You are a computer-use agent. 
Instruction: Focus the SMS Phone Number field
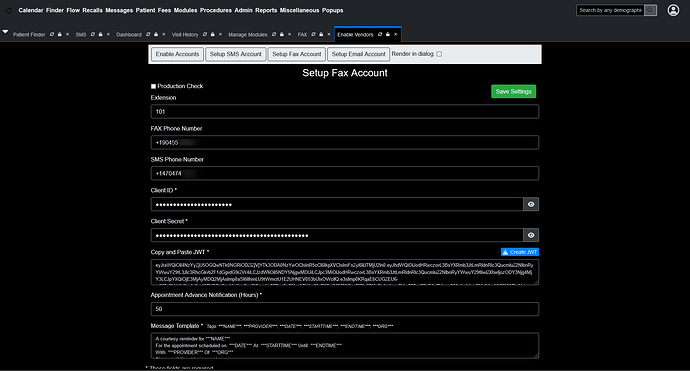(345, 173)
